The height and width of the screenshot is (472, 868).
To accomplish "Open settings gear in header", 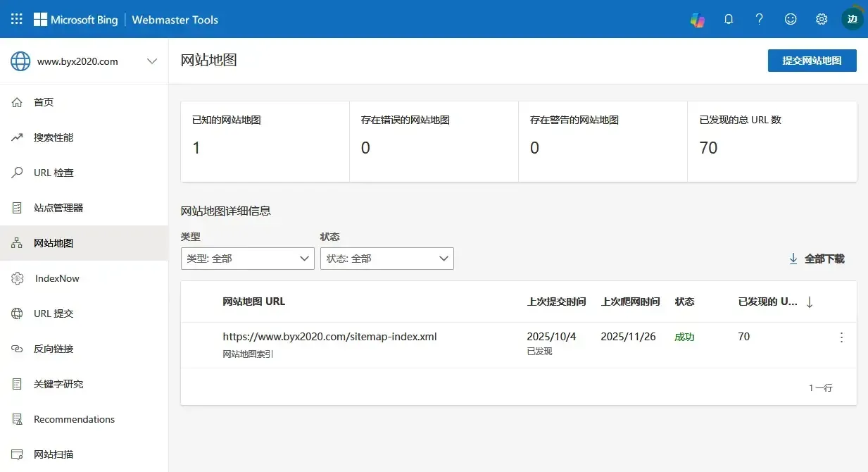I will pos(822,20).
